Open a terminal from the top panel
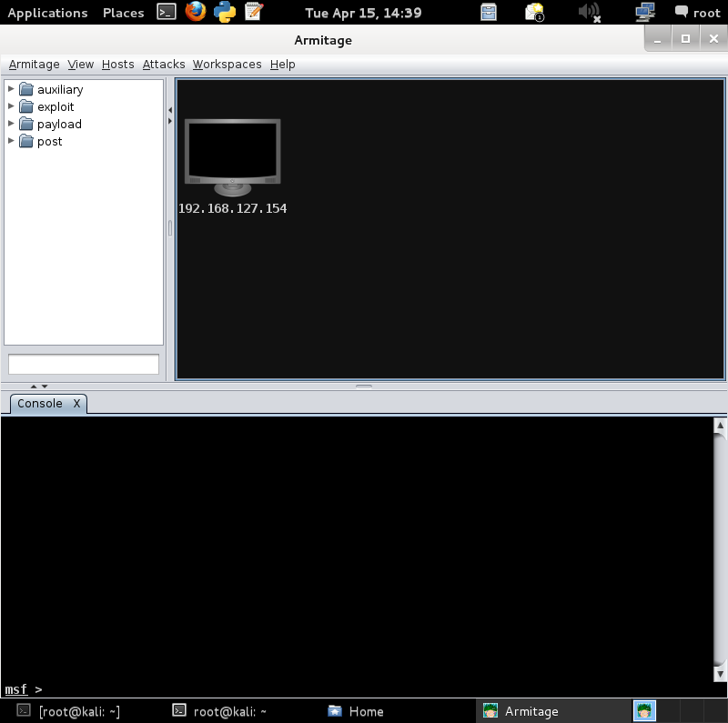Viewport: 728px width, 723px height. (x=167, y=12)
